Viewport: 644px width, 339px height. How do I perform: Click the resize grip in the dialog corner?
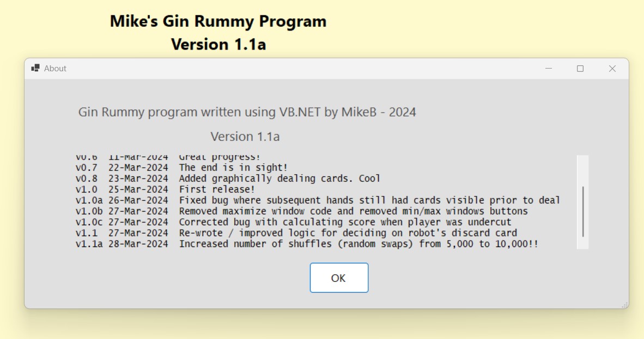click(x=624, y=305)
